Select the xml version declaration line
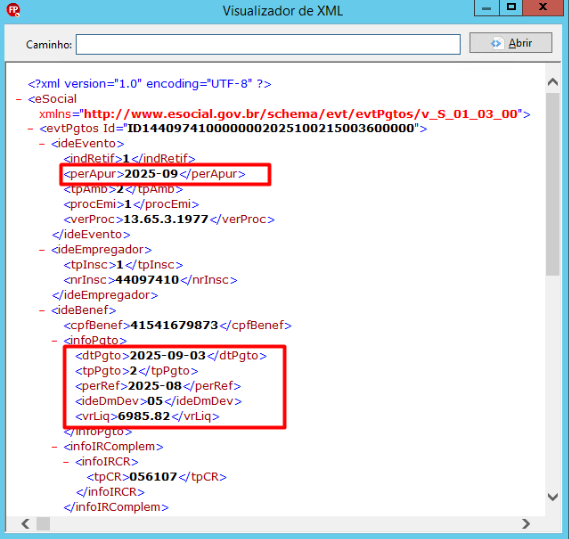 coord(150,84)
